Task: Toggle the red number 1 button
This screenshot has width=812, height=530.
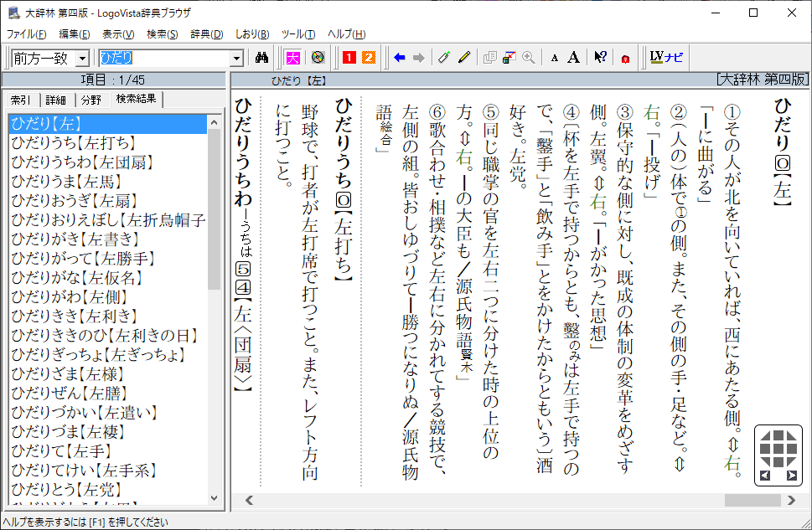Action: tap(348, 58)
